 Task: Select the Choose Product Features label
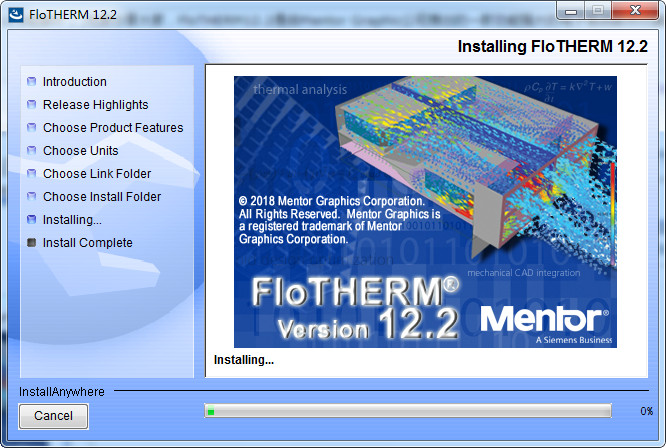coord(113,127)
